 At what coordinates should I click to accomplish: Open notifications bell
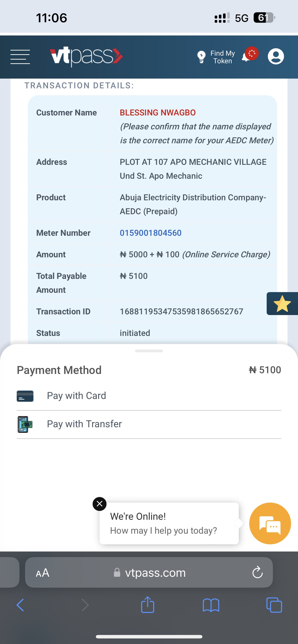point(246,57)
